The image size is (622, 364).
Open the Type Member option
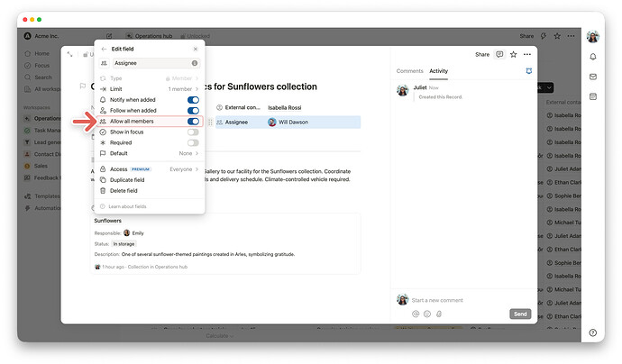coord(150,78)
